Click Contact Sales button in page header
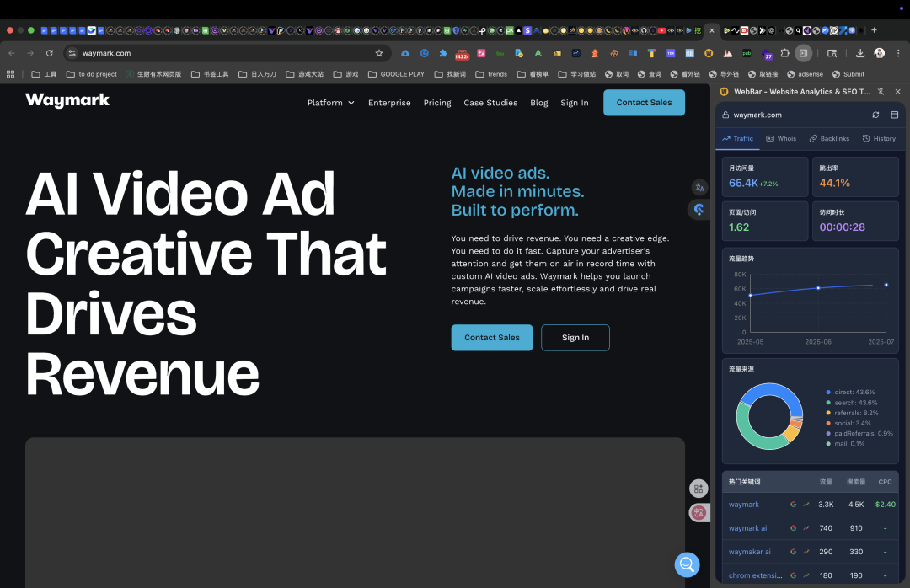 tap(645, 103)
